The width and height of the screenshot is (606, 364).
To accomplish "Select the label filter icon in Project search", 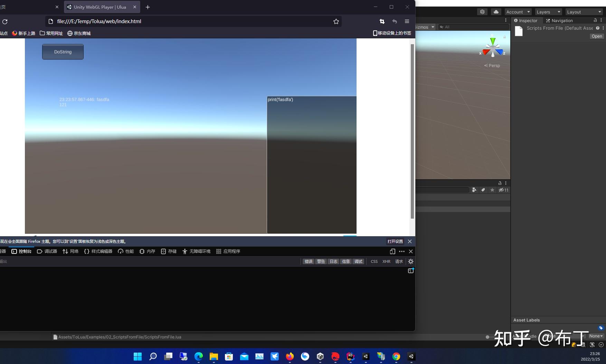I will pyautogui.click(x=483, y=190).
